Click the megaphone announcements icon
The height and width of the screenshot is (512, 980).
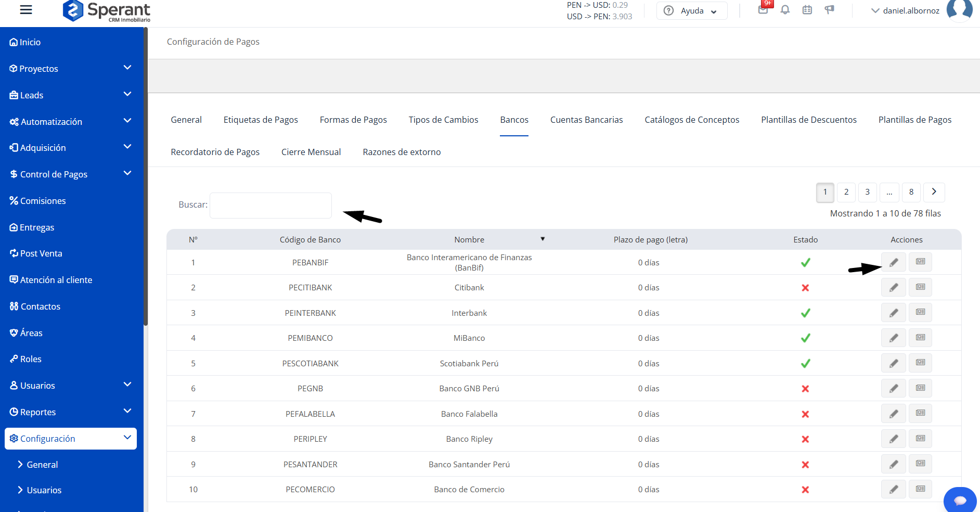click(x=829, y=10)
